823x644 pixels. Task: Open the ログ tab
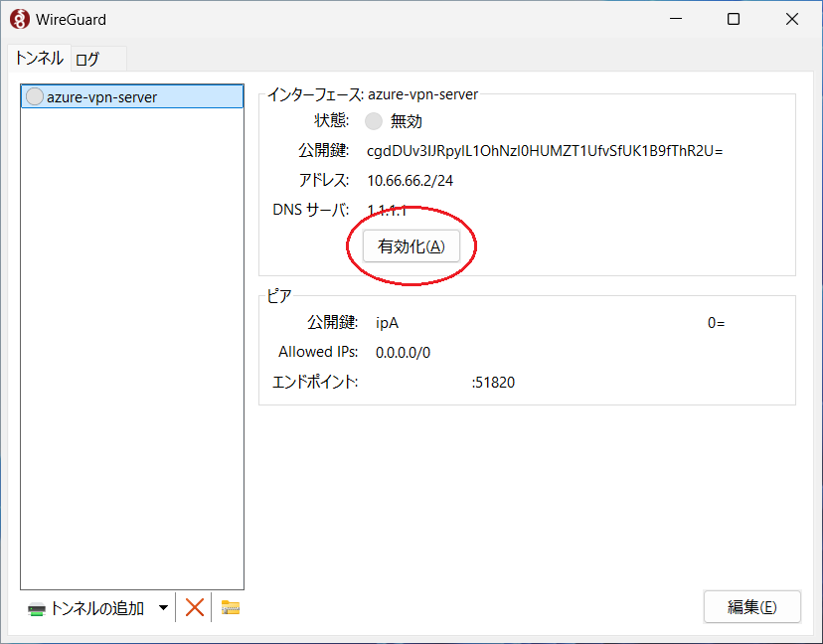click(87, 59)
